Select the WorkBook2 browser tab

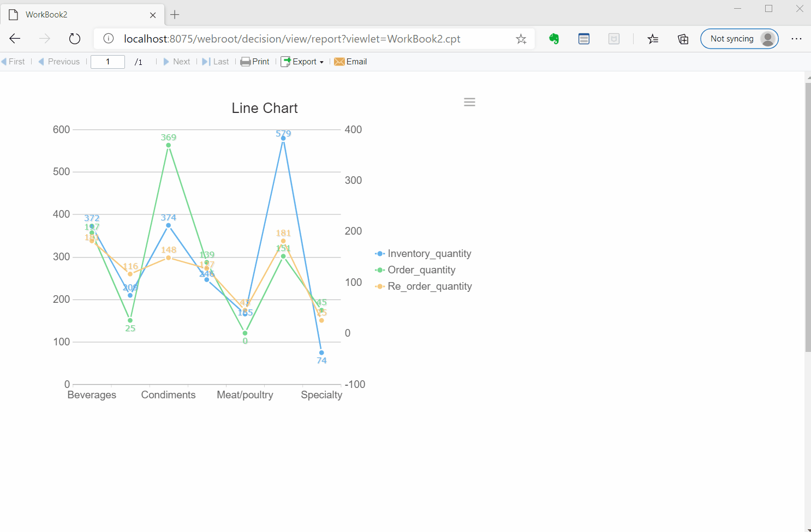point(76,15)
